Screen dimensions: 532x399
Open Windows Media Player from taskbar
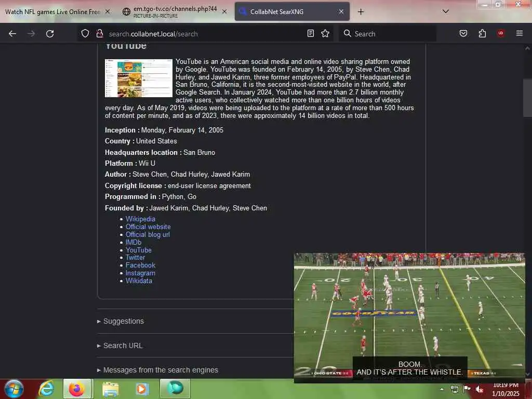click(x=142, y=389)
